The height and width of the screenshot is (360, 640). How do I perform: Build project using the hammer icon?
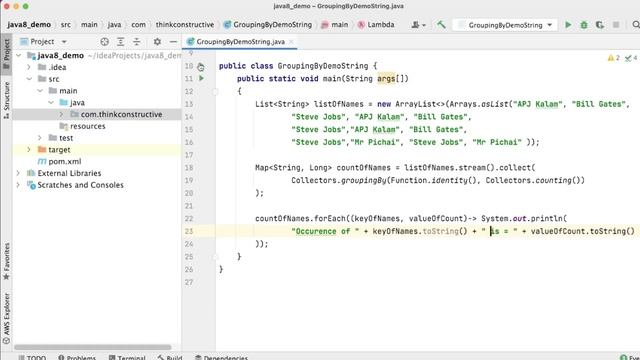pyautogui.click(x=441, y=24)
